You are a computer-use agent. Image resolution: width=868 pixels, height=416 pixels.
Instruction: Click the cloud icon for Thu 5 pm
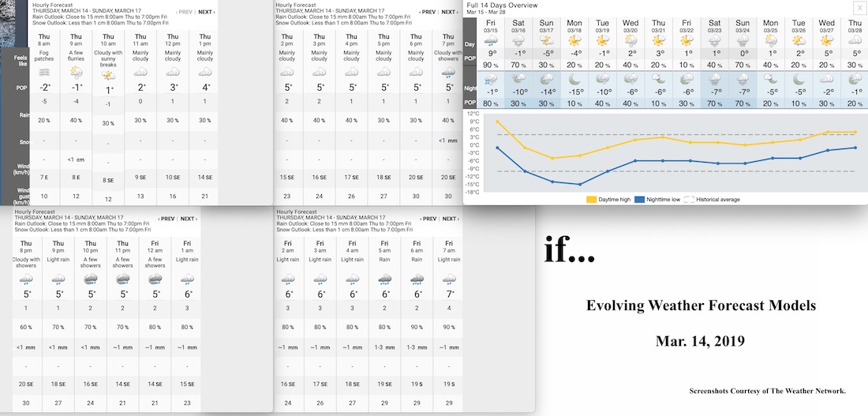[383, 72]
